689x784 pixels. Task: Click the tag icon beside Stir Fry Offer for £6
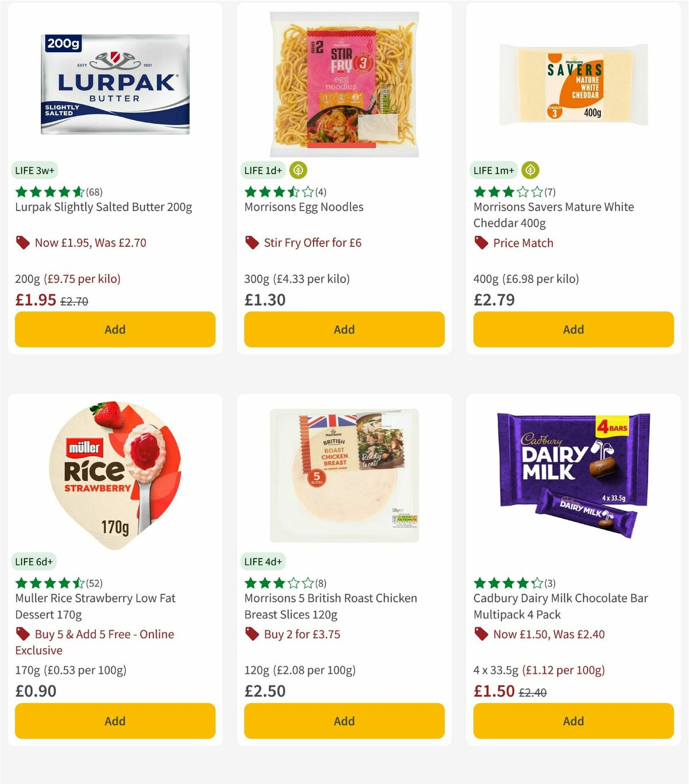click(251, 242)
